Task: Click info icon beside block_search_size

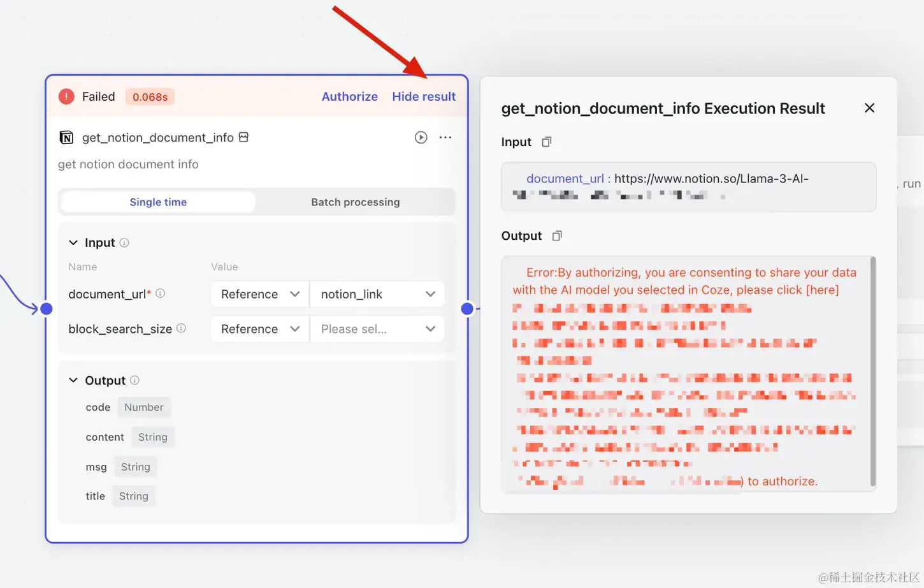Action: click(181, 328)
